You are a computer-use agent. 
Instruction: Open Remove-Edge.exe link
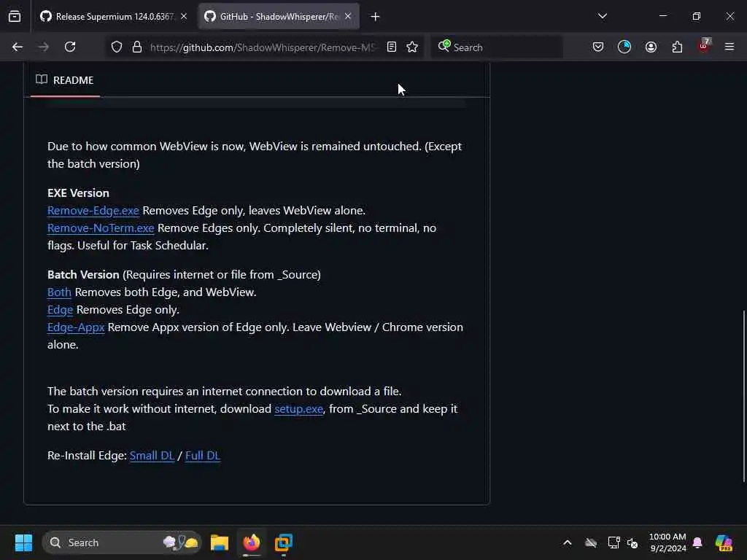(93, 211)
